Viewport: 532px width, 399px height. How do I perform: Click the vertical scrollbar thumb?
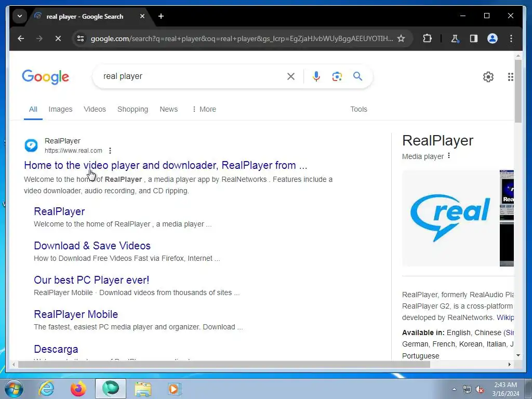click(518, 91)
